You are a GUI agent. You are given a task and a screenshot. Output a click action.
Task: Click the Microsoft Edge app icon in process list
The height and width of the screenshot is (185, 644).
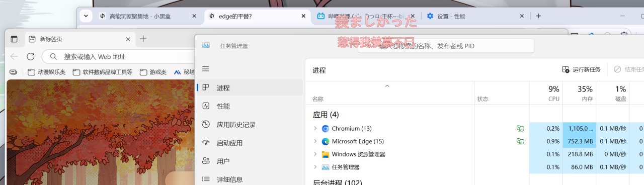click(325, 141)
